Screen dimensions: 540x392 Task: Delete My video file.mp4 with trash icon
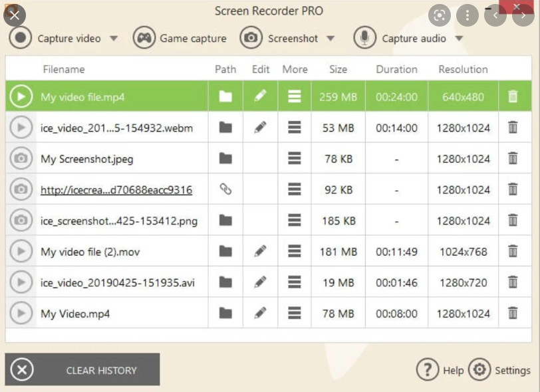513,96
